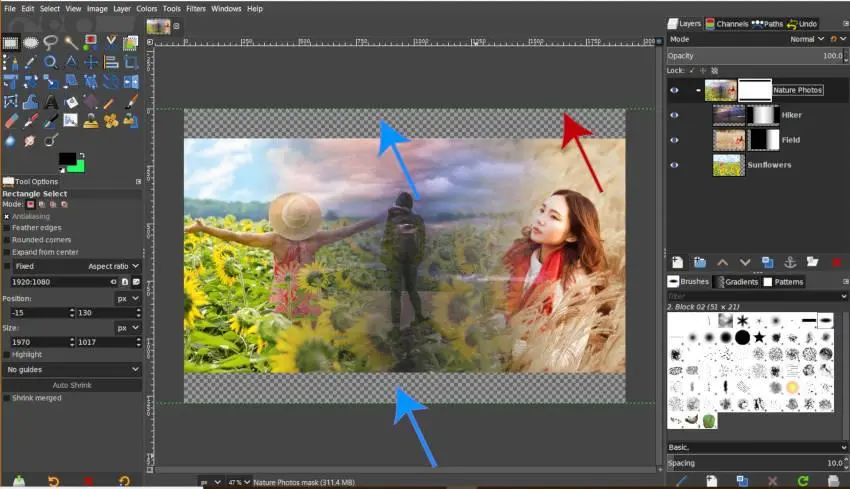Enable the Highlight checkbox
The image size is (850, 489).
[x=7, y=355]
